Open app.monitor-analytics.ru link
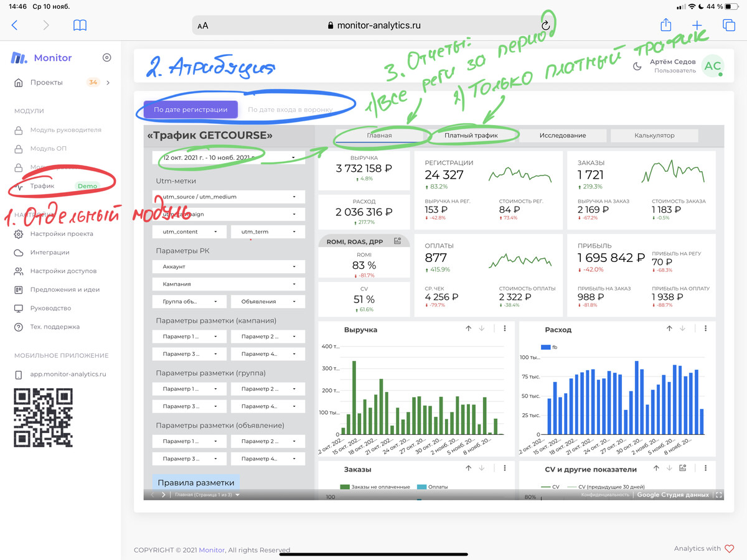747x560 pixels. coord(60,375)
